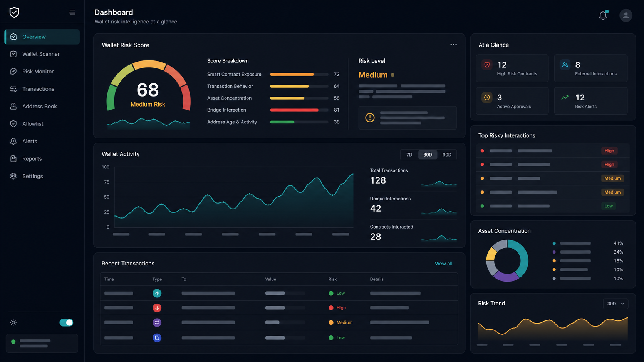The width and height of the screenshot is (644, 362).
Task: Click the Medium risk transaction row
Action: (279, 322)
